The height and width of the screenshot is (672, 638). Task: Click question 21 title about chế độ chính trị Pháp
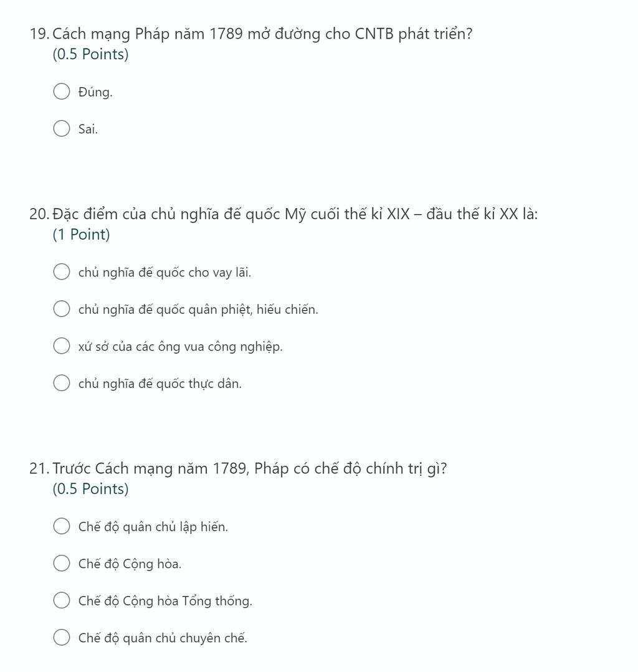click(x=238, y=468)
